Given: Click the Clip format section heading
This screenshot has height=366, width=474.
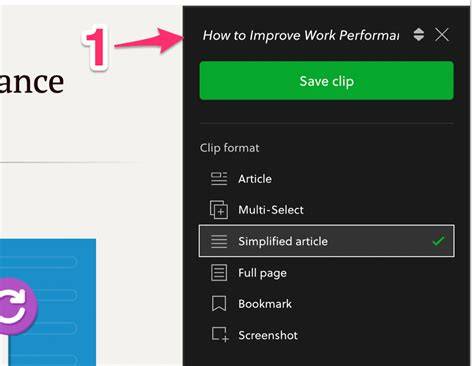Looking at the screenshot, I should pos(229,148).
